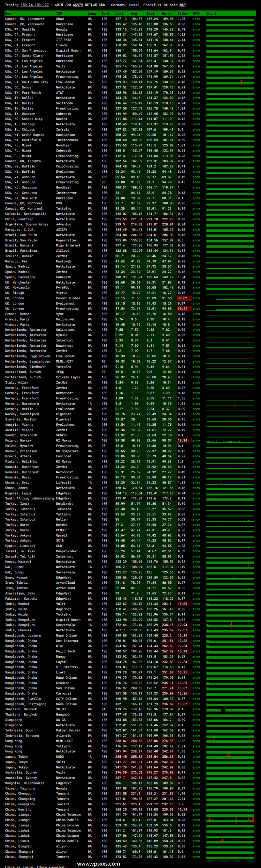Show MTR for Taiwan, Taichung Google row
Screen dimensions: 261x868
pyautogui.click(x=196, y=789)
